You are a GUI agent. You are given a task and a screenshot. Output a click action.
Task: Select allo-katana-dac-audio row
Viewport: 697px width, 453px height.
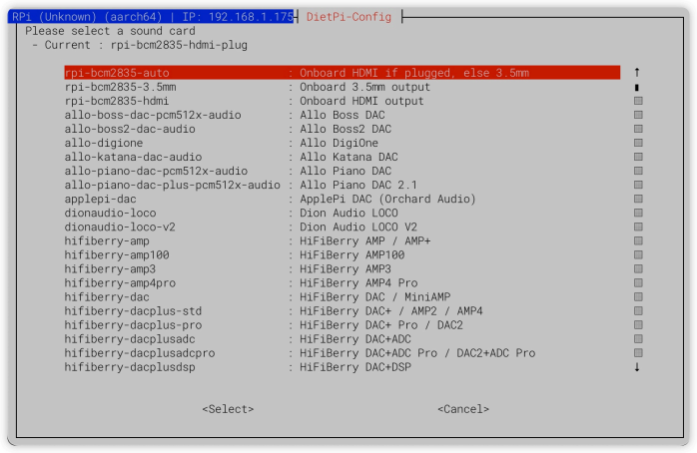pos(342,157)
